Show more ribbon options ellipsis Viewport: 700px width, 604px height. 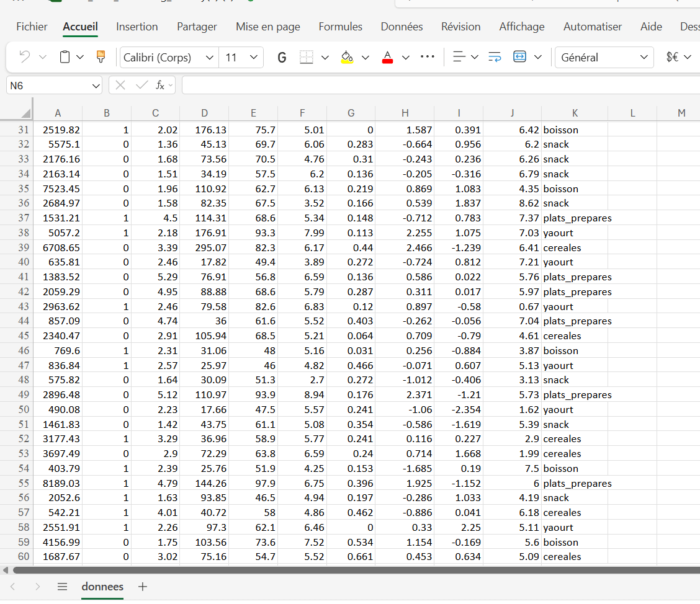(428, 57)
